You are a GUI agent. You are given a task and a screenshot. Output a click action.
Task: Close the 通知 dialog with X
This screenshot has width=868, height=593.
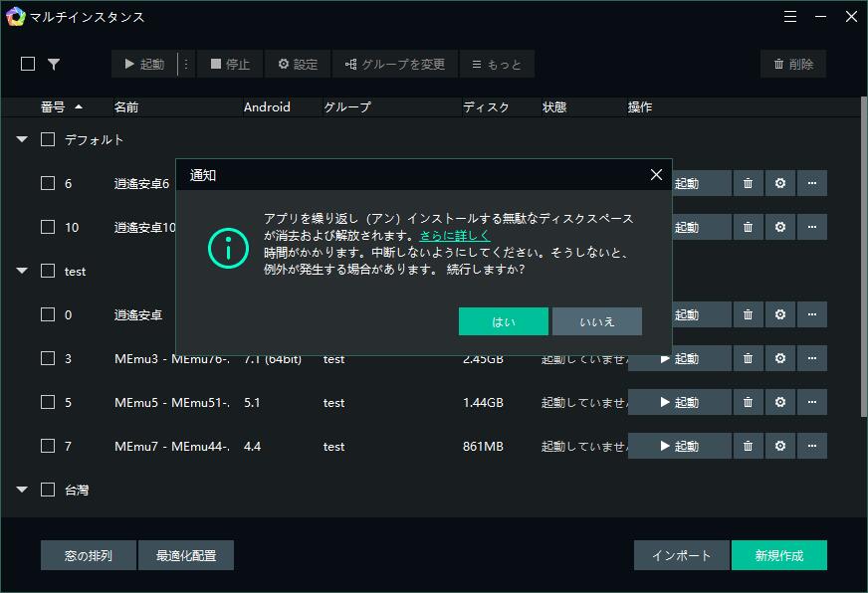point(656,175)
